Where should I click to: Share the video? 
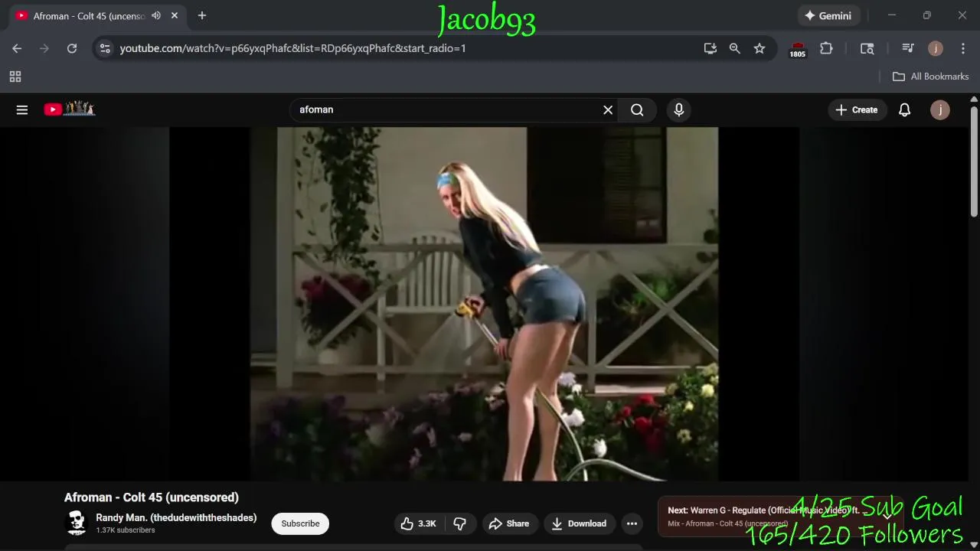pyautogui.click(x=509, y=523)
